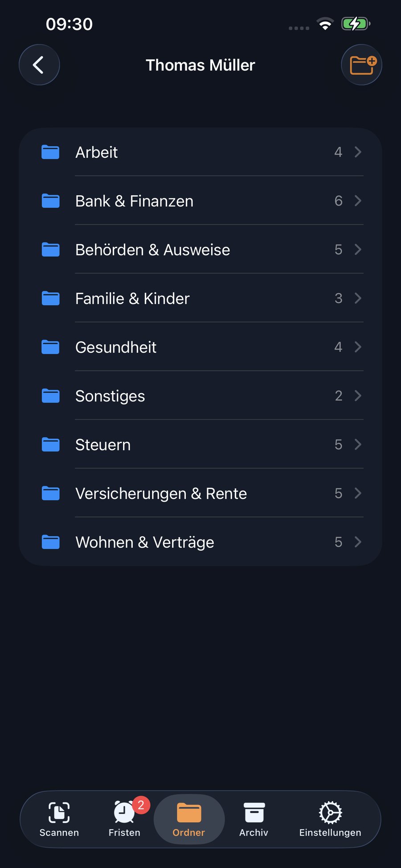Image resolution: width=401 pixels, height=868 pixels.
Task: Click the Thomas Müller title
Action: click(x=200, y=65)
